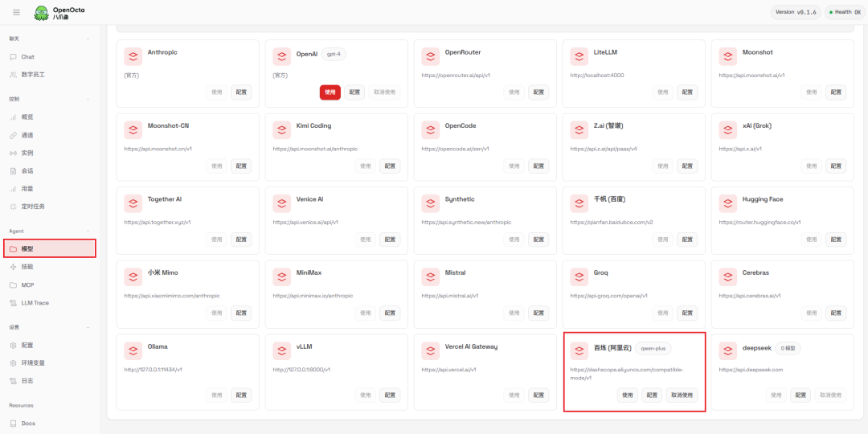Click the Kimi Coding provider icon

282,129
